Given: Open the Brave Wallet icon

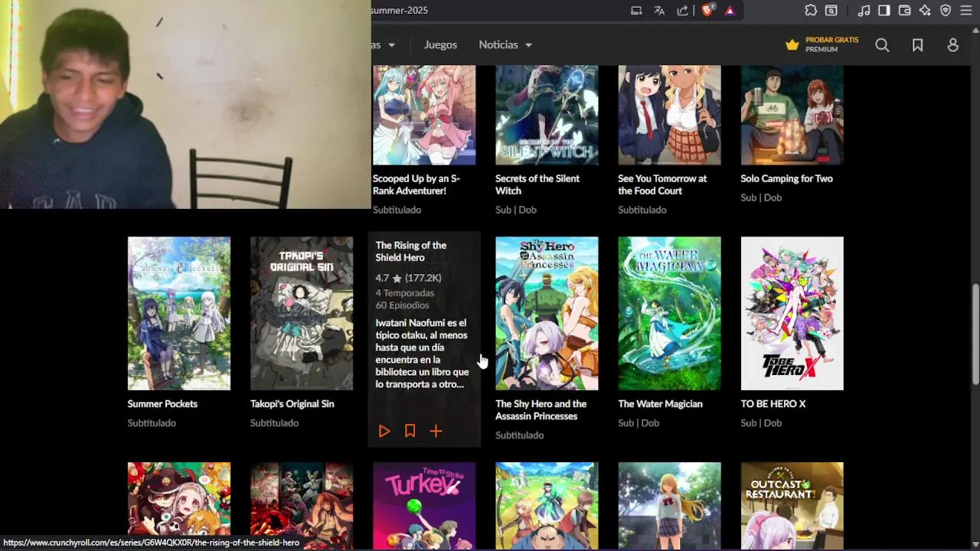Looking at the screenshot, I should pyautogui.click(x=904, y=11).
